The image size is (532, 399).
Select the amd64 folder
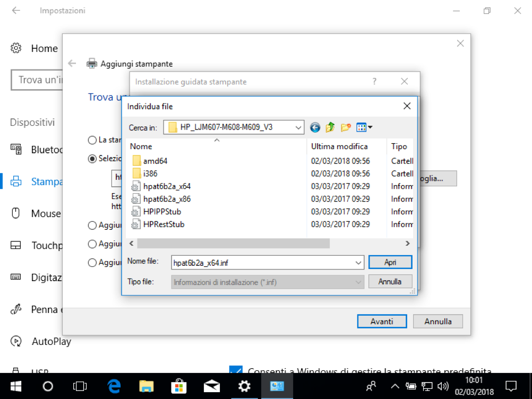[x=155, y=161]
